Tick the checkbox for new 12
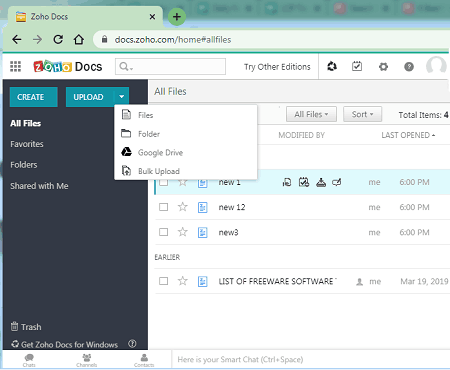This screenshot has height=370, width=450. tap(163, 207)
